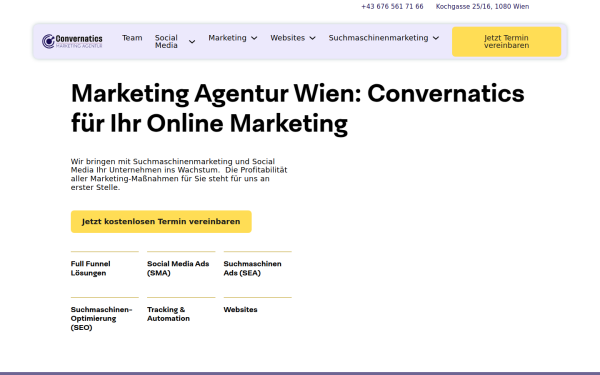The height and width of the screenshot is (375, 600).
Task: Expand the Websites dropdown chevron
Action: pyautogui.click(x=313, y=38)
